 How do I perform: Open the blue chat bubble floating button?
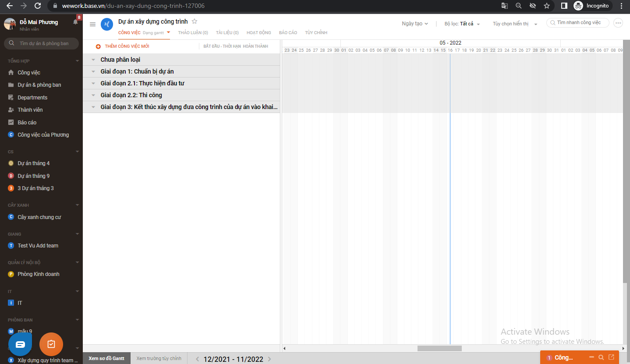pyautogui.click(x=20, y=344)
